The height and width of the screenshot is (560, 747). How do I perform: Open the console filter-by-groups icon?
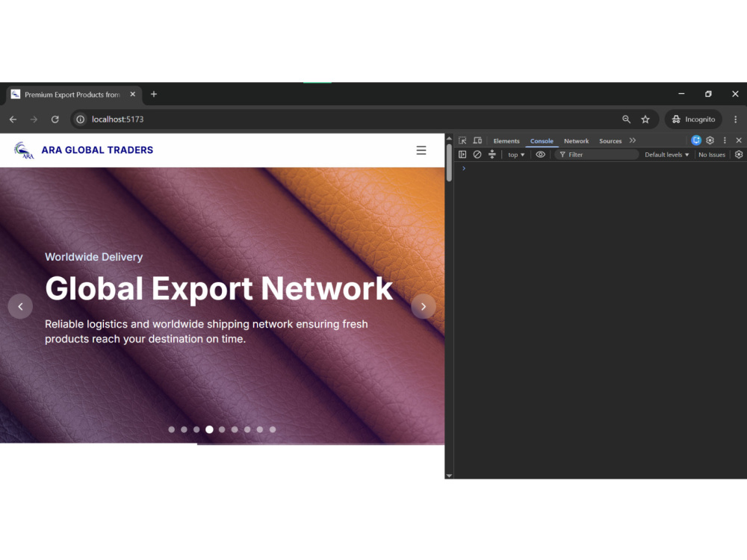pyautogui.click(x=492, y=155)
